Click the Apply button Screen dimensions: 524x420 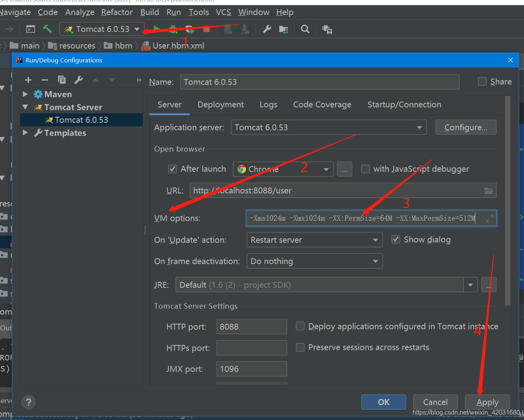tap(487, 402)
